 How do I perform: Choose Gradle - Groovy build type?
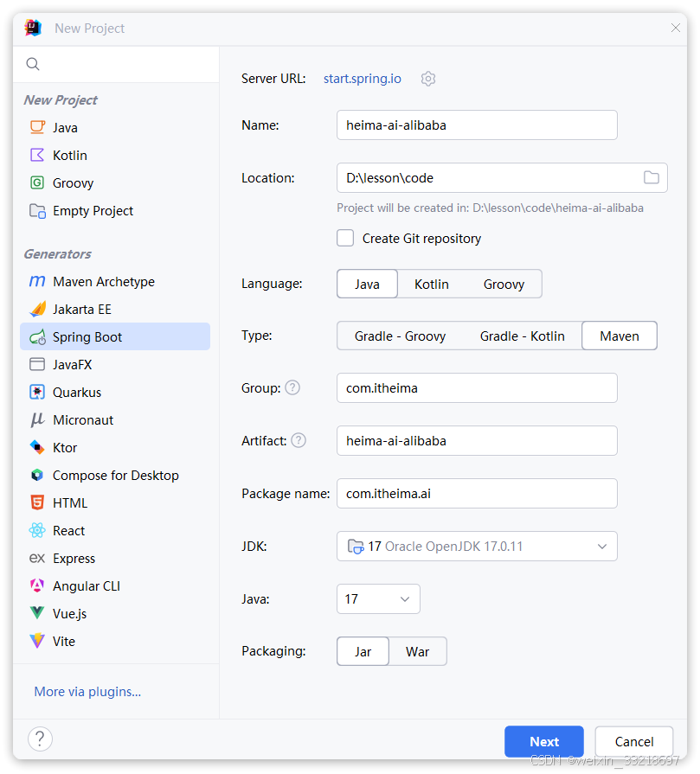(x=400, y=336)
